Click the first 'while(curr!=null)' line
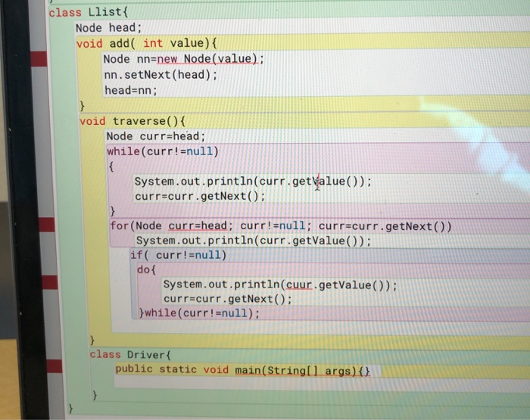 pos(163,151)
